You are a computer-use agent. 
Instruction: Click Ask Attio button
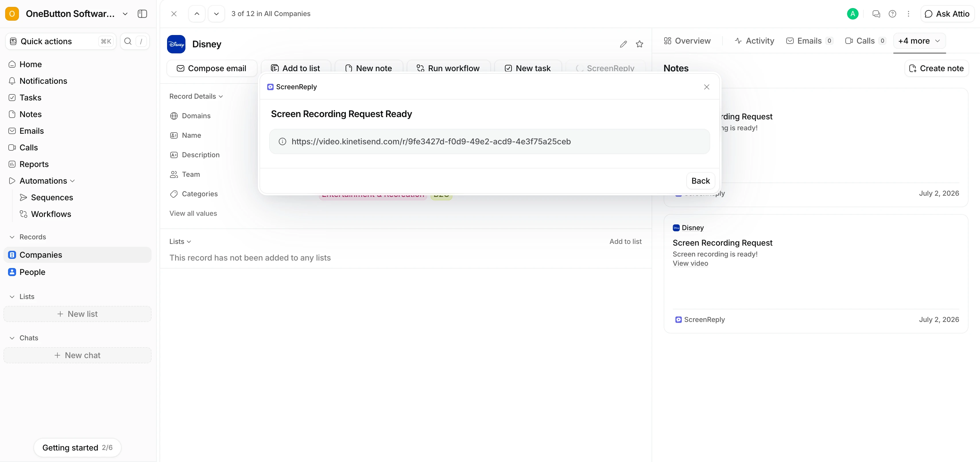pyautogui.click(x=947, y=14)
